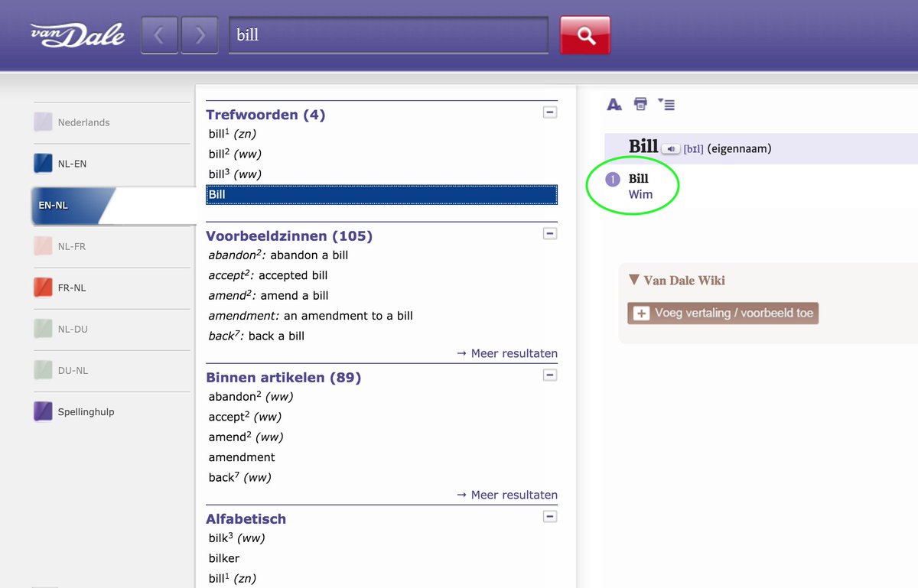Open the phonetic transcription [bɪl] link

pos(693,149)
